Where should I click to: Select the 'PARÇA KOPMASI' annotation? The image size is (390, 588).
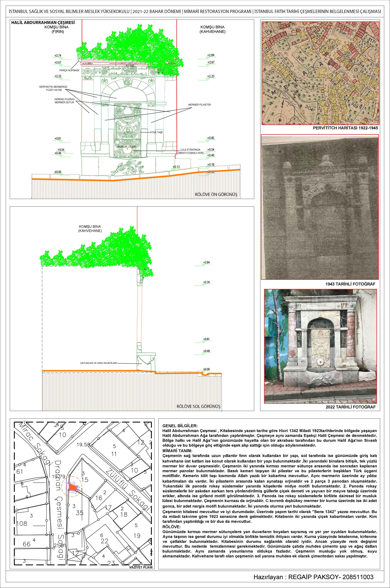(x=69, y=70)
